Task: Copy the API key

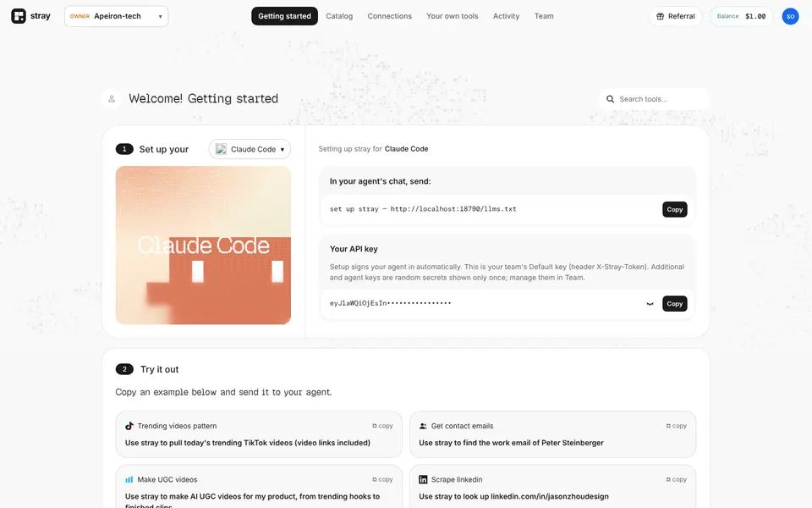Action: click(674, 304)
